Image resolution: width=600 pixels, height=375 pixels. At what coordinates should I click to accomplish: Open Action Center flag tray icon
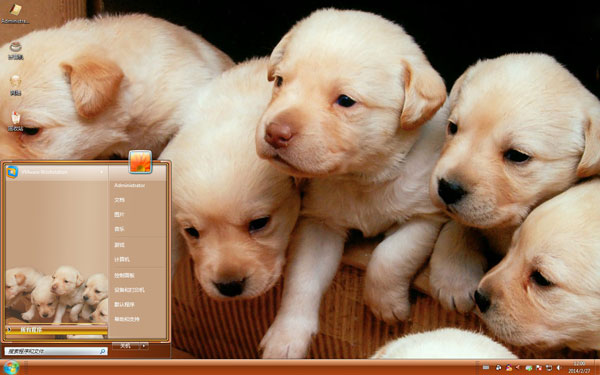point(539,368)
